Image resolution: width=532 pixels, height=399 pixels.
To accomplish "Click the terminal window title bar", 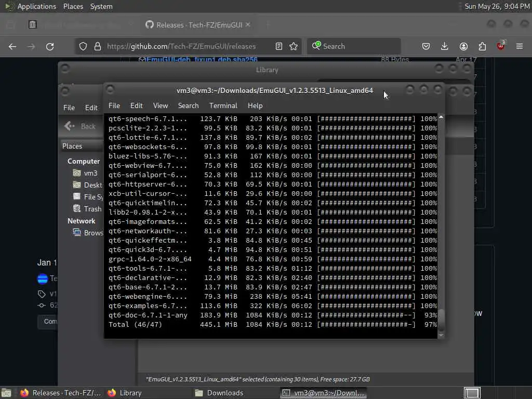I will coord(275,90).
